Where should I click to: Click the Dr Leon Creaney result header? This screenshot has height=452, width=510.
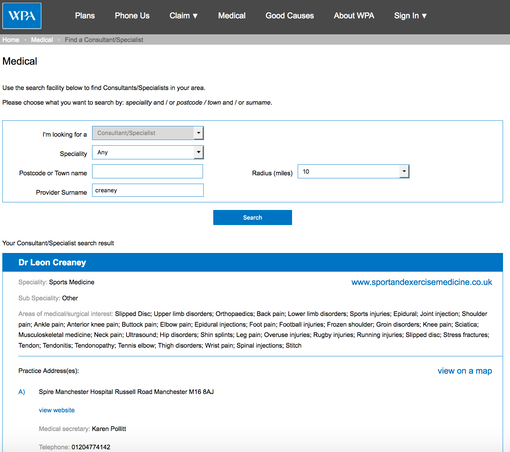tap(252, 262)
